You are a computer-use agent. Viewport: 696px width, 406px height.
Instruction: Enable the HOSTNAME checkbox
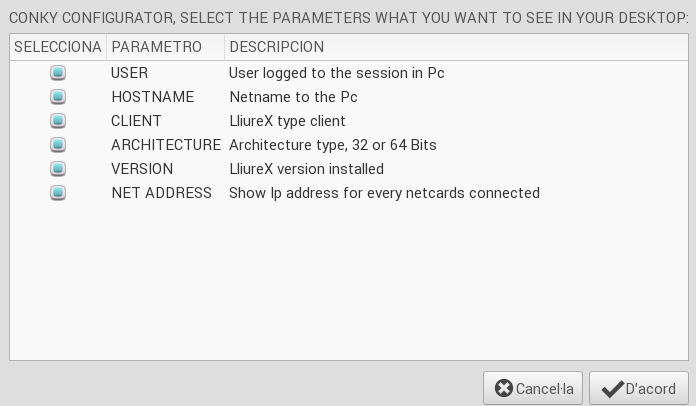click(x=58, y=97)
